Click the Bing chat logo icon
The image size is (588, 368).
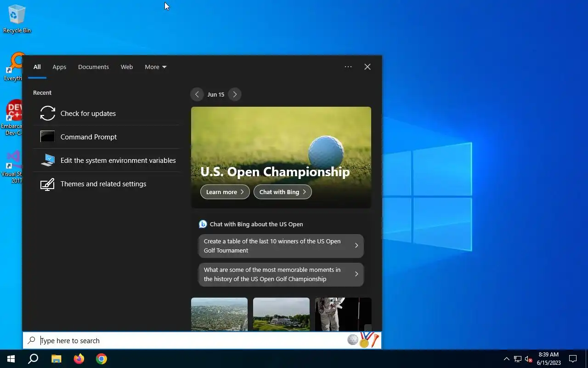click(203, 224)
